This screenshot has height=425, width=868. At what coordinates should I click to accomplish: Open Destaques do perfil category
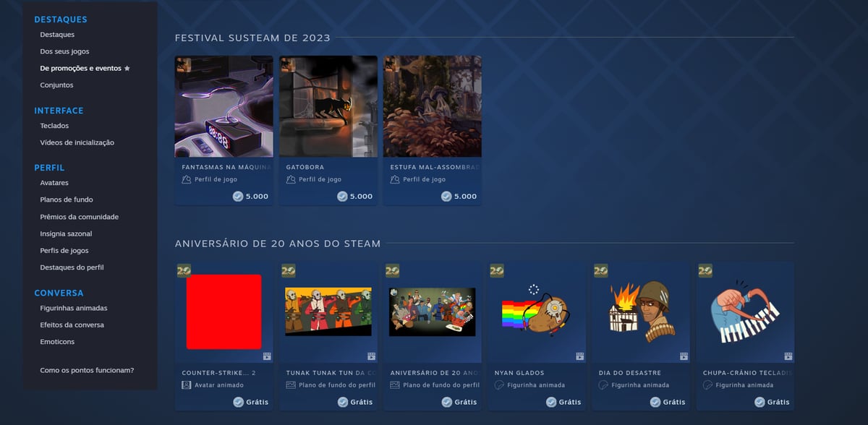[x=72, y=267]
